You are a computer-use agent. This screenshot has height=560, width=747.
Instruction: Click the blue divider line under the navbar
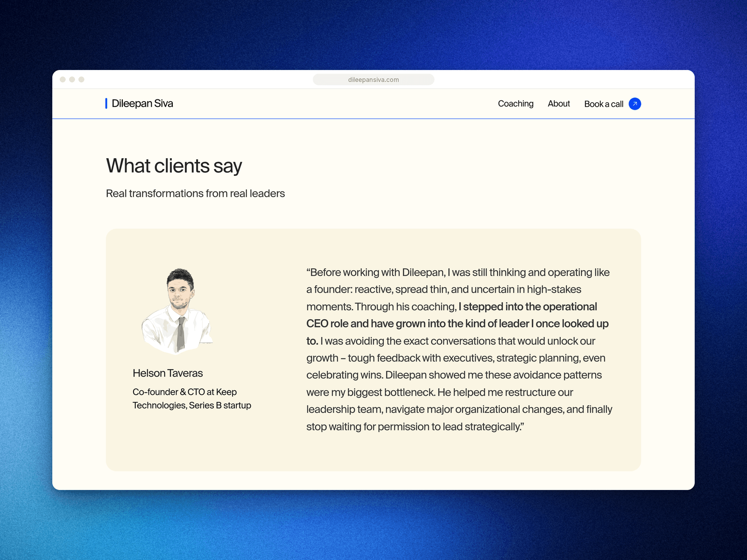point(373,119)
